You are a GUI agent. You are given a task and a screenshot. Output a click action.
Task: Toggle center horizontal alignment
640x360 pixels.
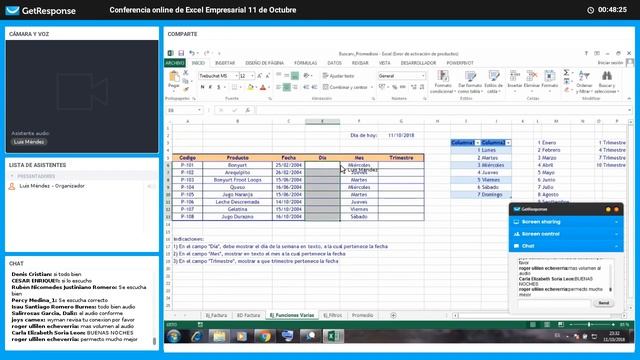287,87
